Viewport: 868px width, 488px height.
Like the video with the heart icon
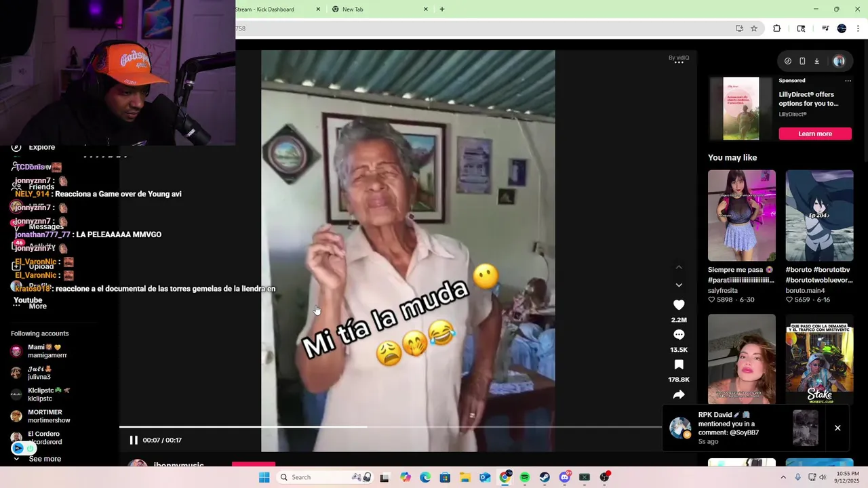[x=679, y=305]
